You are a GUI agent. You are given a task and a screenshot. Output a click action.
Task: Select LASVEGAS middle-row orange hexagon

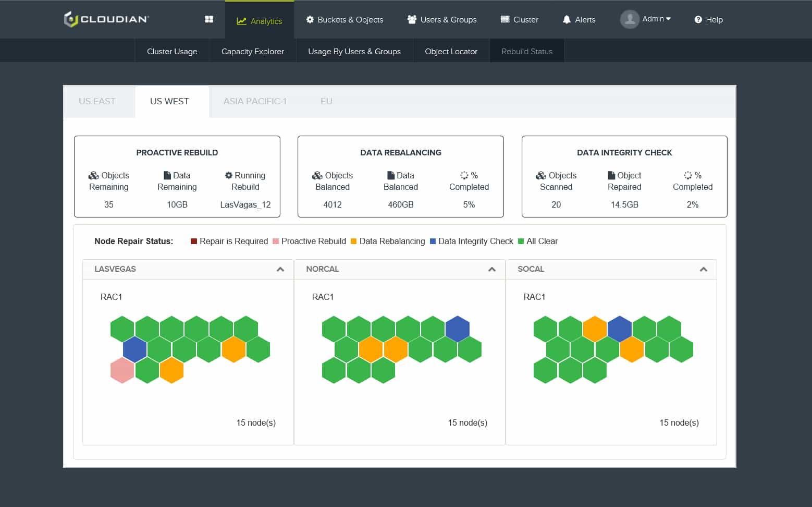(233, 349)
